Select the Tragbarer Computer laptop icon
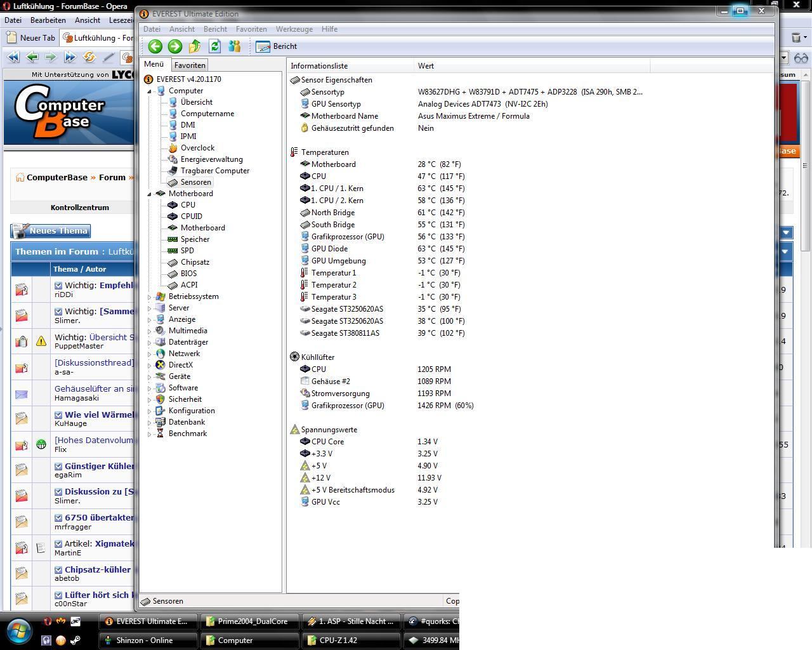Screen dimensions: 812x650 click(173, 171)
